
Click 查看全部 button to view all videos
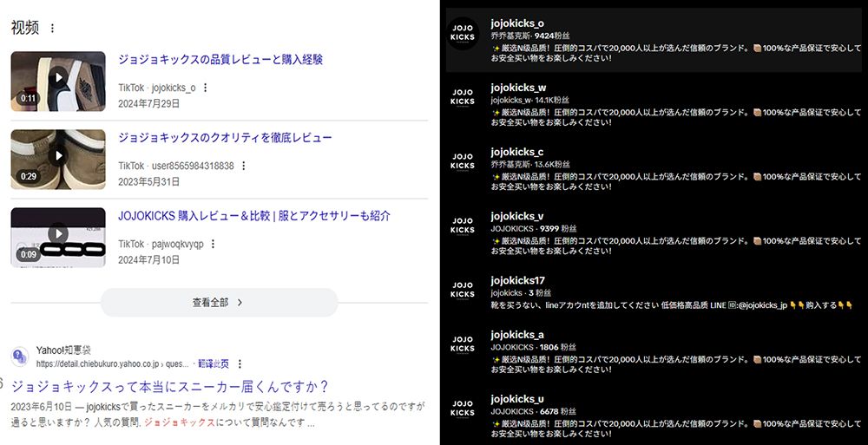[220, 302]
